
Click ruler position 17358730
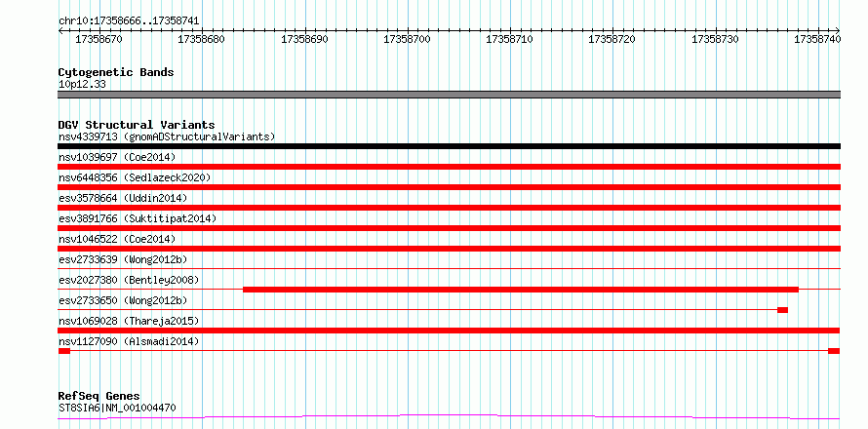[x=715, y=39]
